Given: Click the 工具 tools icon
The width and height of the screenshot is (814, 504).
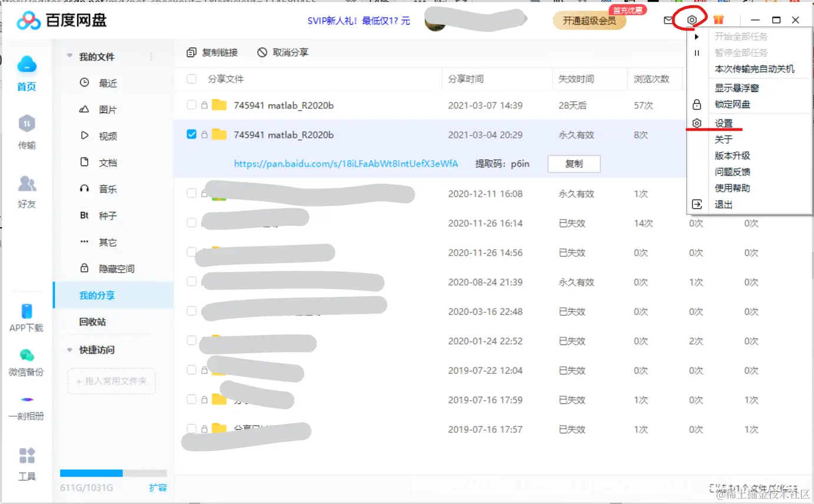Looking at the screenshot, I should tap(26, 462).
